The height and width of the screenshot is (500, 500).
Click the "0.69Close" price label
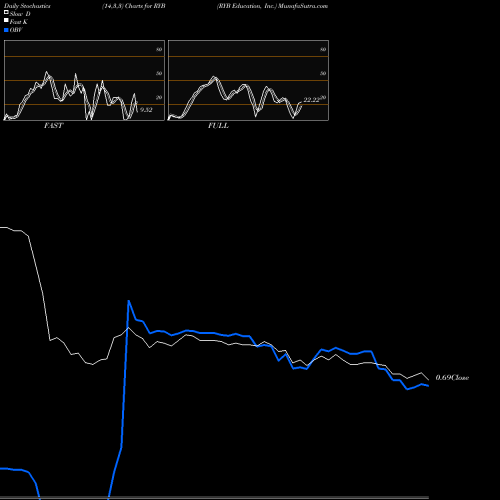[x=452, y=377]
